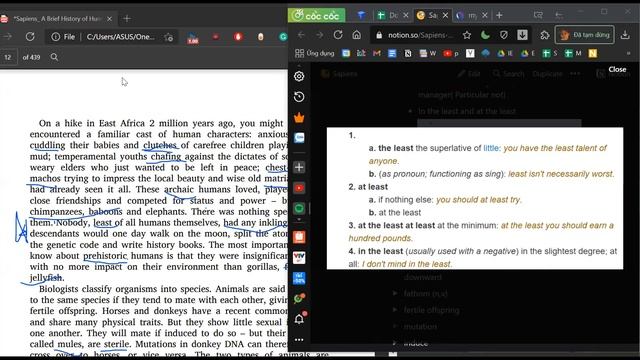Viewport: 640px width, 360px height.
Task: Expand the mutation toggle in Notion
Action: click(x=395, y=327)
